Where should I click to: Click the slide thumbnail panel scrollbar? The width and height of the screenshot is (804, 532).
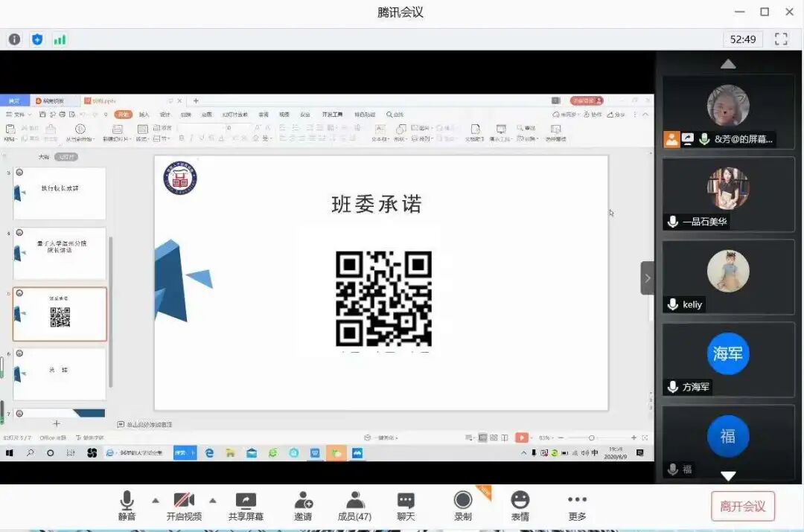(111, 312)
